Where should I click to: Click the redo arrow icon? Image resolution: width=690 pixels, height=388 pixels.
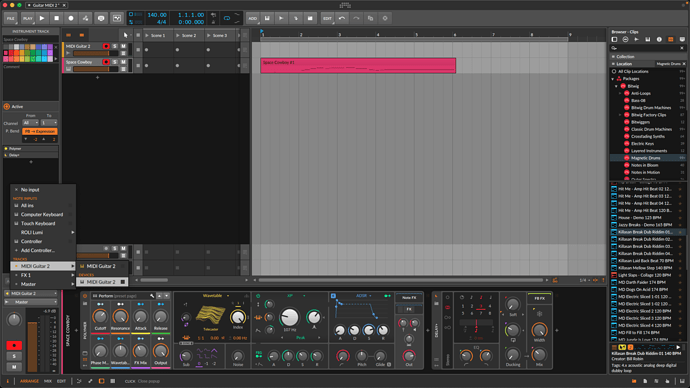coord(356,18)
